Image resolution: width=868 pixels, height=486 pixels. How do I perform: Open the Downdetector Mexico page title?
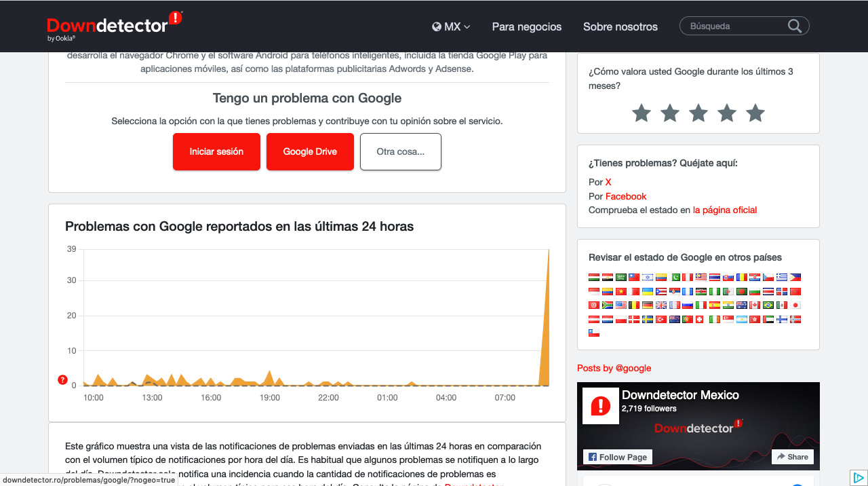pyautogui.click(x=680, y=394)
